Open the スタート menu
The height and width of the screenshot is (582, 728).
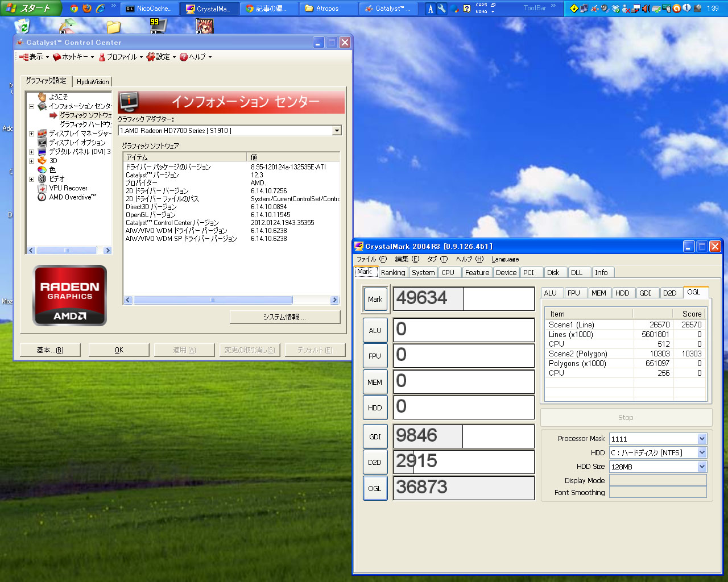tap(28, 8)
